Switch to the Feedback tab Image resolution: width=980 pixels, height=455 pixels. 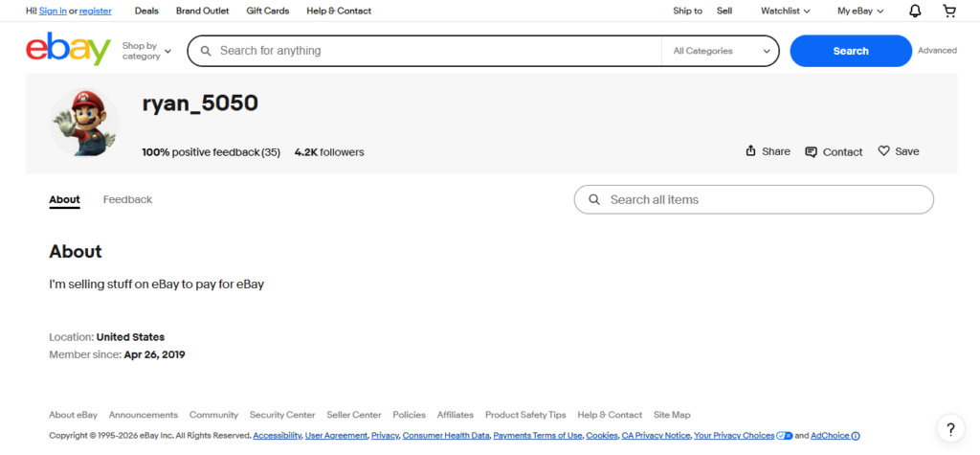tap(127, 199)
